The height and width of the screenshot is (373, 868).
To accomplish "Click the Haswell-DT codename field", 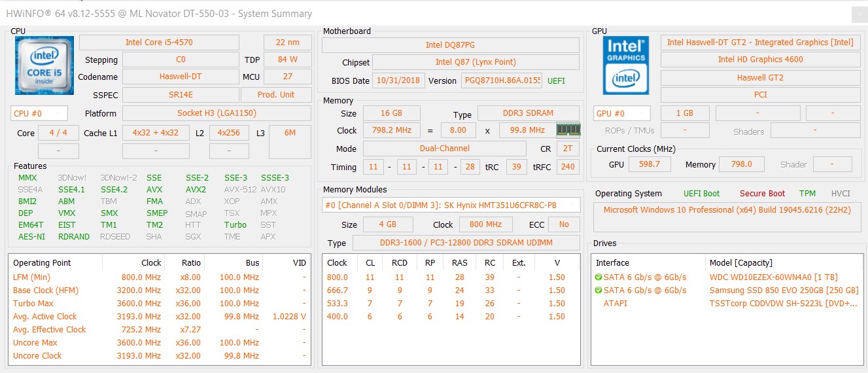I will click(x=181, y=77).
